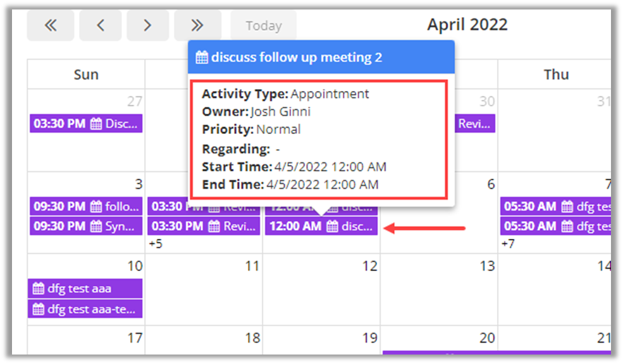The image size is (623, 364).
Task: Select the day cell numbered 11
Action: pos(204,291)
